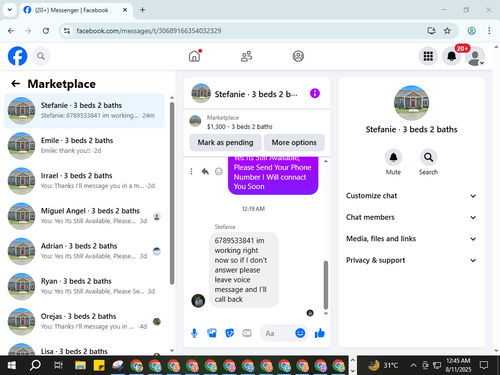Mute the Stefanie conversation

point(393,162)
